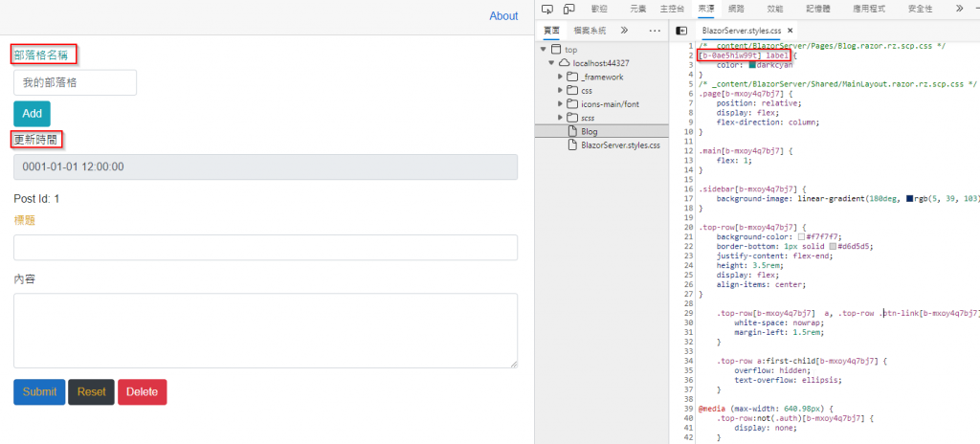Select the 頁面 navigator tab
This screenshot has height=444, width=980.
click(551, 30)
